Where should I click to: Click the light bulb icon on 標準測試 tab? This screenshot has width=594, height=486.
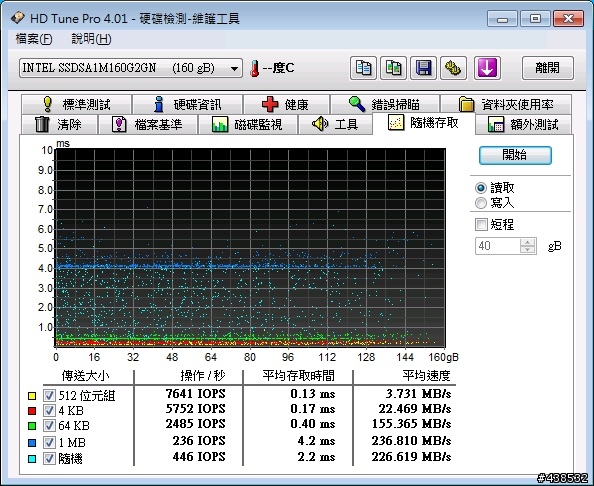pos(47,104)
